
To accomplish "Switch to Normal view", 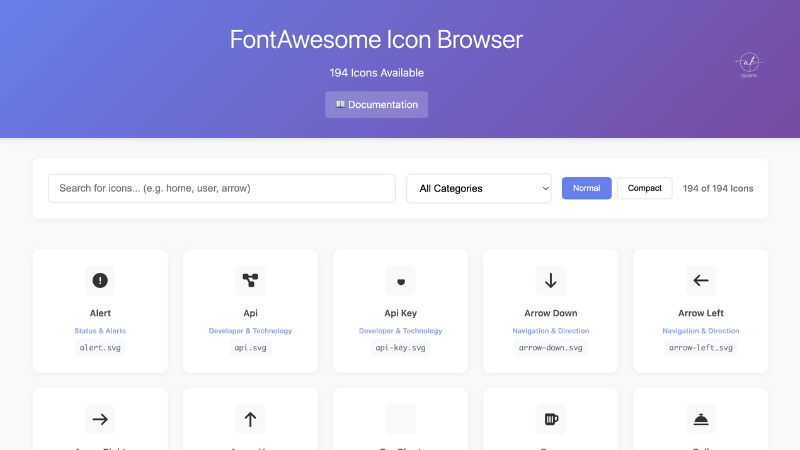I will coord(586,188).
